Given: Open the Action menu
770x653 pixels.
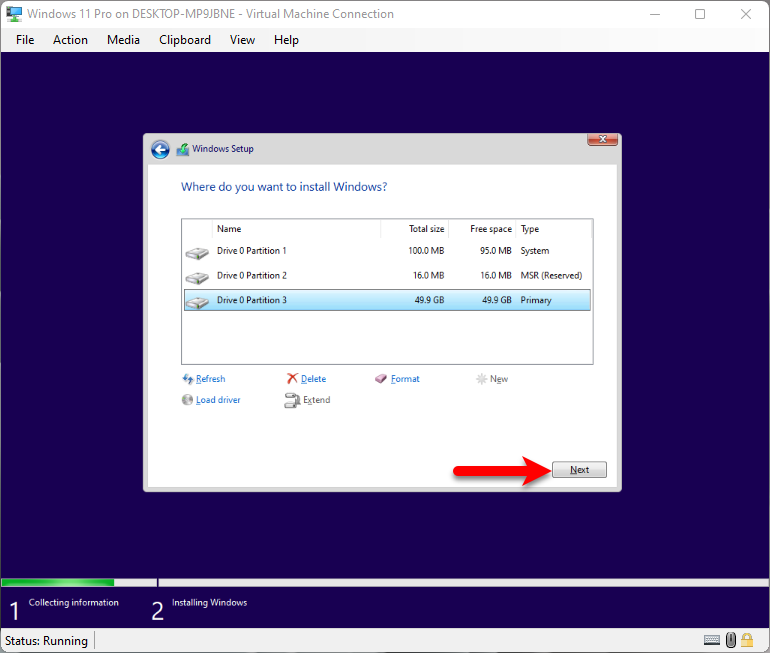Looking at the screenshot, I should (x=70, y=40).
